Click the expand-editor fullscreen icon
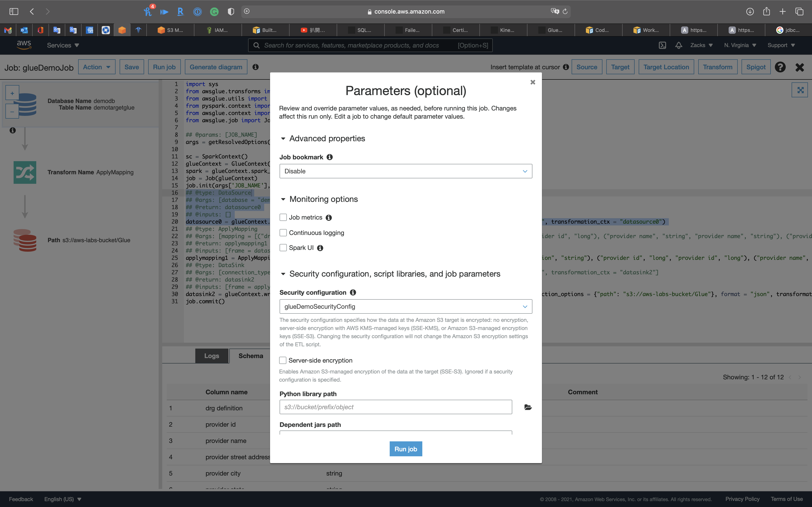 [800, 90]
